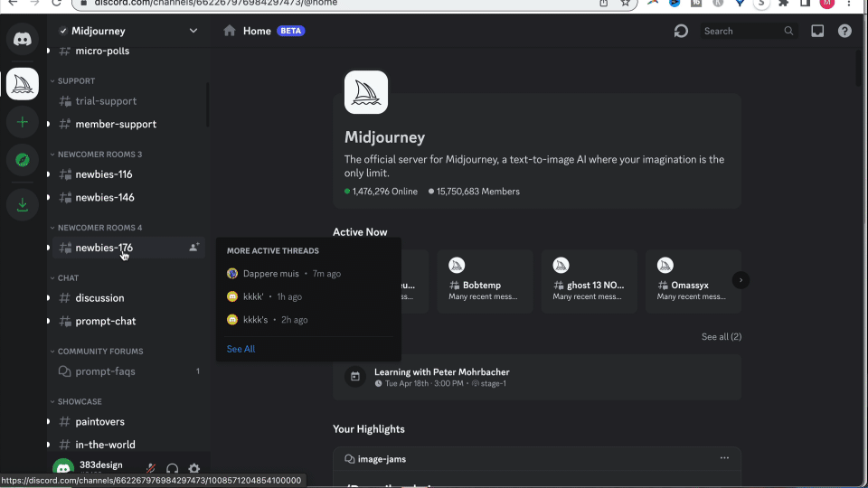Toggle the muted microphone icon
The image size is (868, 488).
point(151,469)
